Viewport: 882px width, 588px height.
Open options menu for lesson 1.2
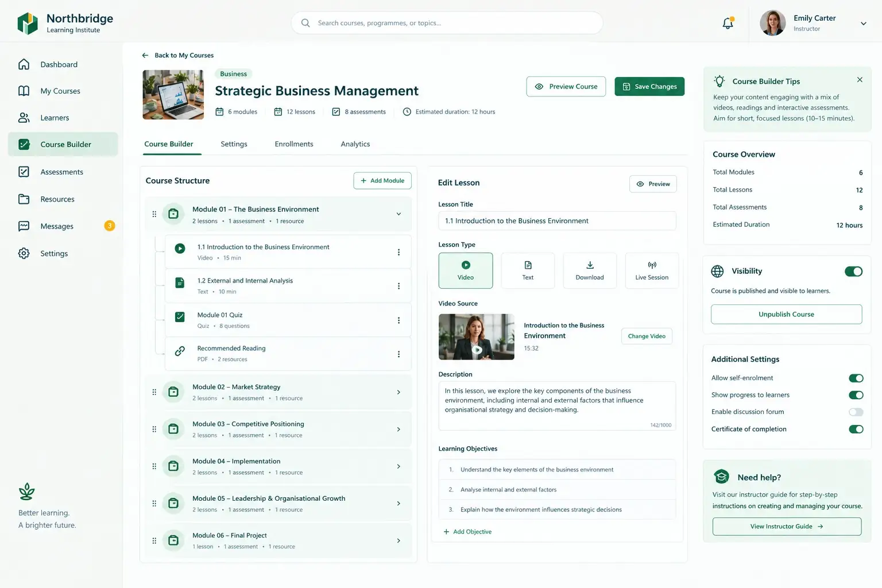pos(399,286)
